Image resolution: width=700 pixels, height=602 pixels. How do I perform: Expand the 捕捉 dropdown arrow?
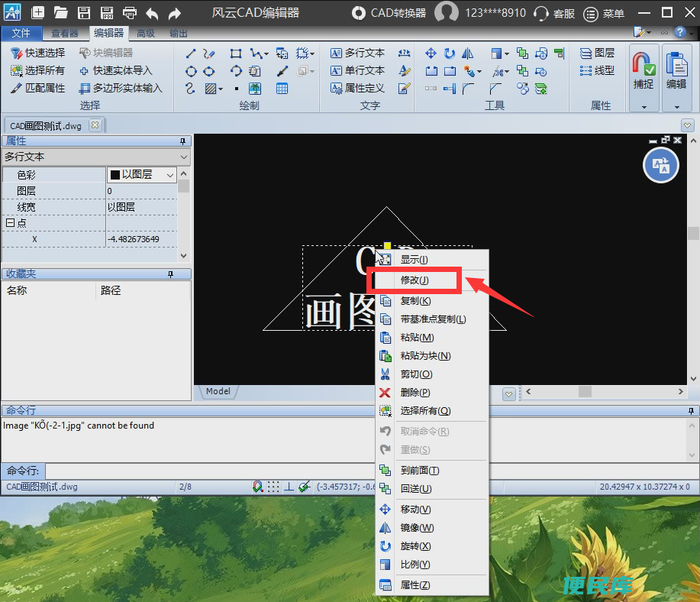[x=644, y=107]
